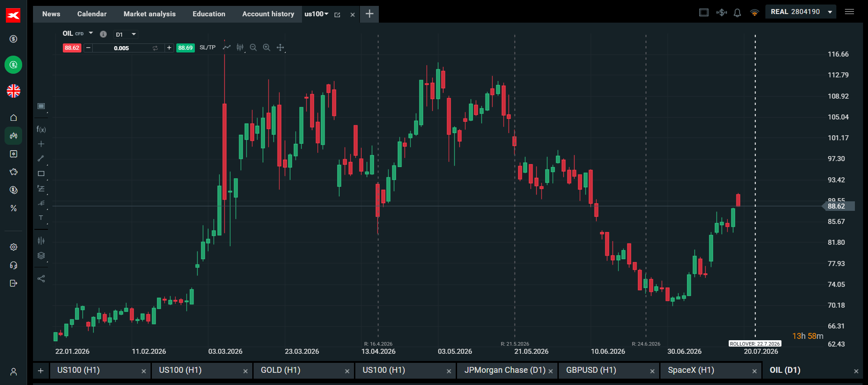Image resolution: width=868 pixels, height=385 pixels.
Task: Select the text annotation tool
Action: pyautogui.click(x=41, y=218)
